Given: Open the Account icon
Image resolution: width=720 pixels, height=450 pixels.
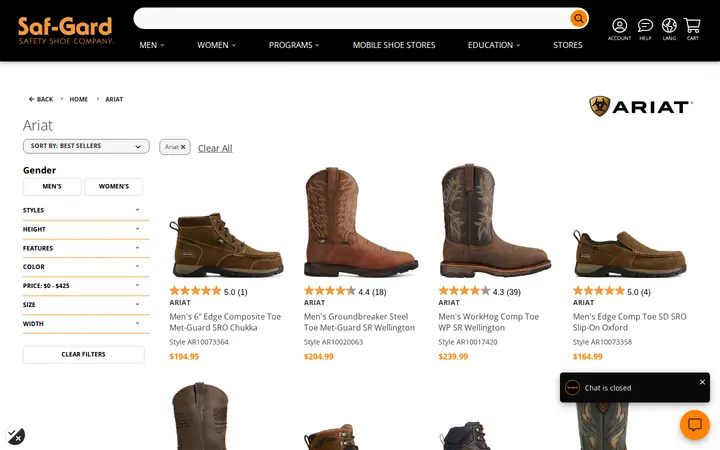Looking at the screenshot, I should tap(619, 29).
